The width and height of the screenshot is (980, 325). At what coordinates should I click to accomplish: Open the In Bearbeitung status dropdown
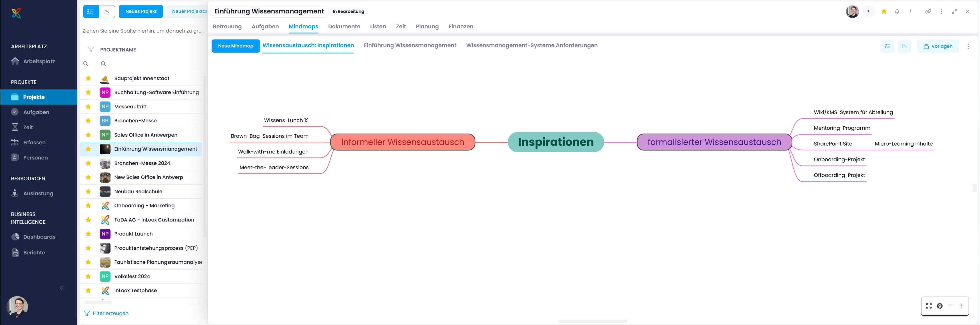coord(348,11)
